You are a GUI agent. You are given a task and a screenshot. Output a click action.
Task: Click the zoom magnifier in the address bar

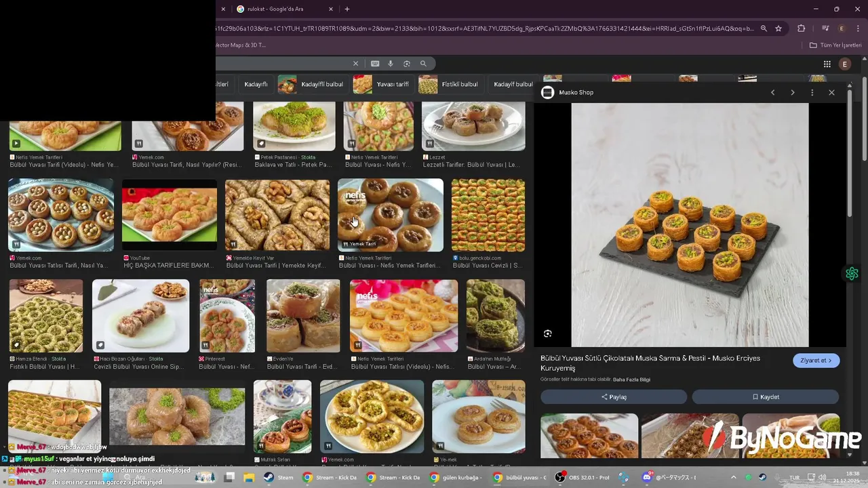[764, 28]
